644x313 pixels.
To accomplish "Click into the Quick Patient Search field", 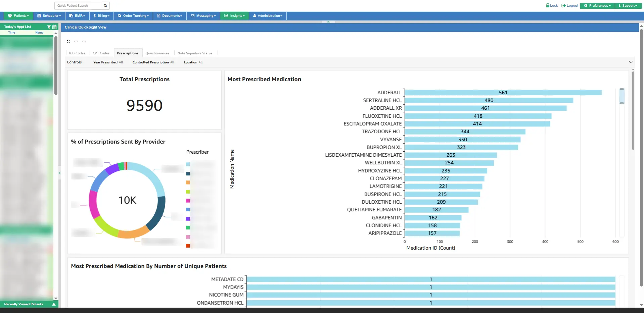I will click(78, 6).
